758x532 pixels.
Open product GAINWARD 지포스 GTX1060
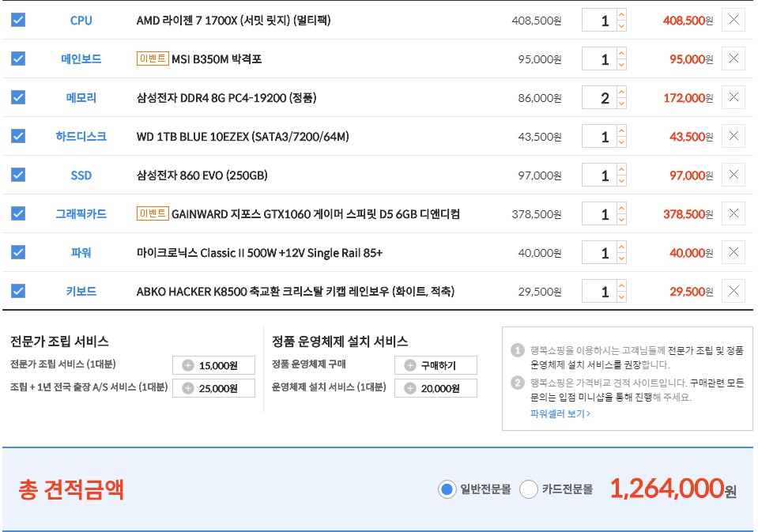point(315,213)
